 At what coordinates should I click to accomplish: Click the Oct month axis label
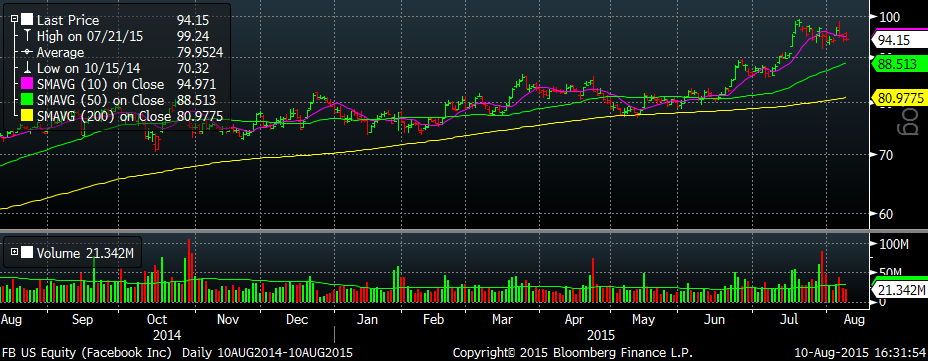click(158, 320)
